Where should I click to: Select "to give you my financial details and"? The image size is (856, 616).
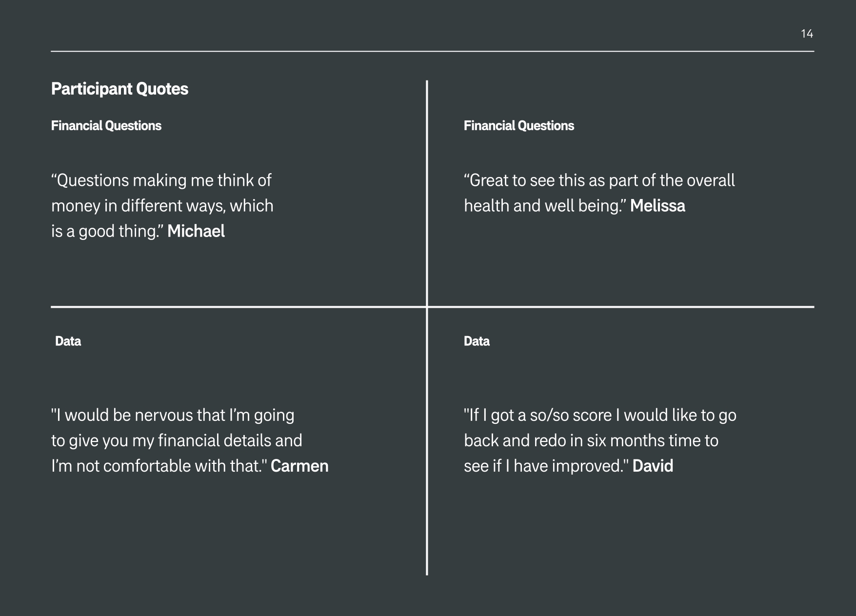177,441
